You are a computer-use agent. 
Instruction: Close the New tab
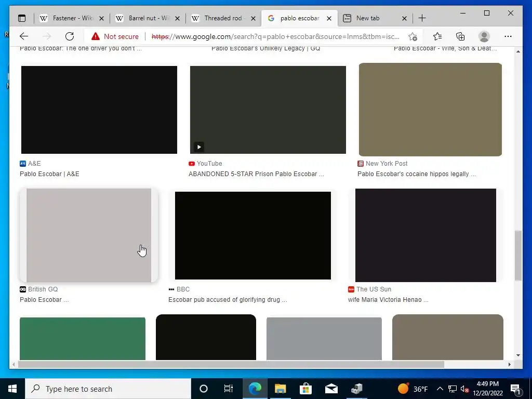(x=404, y=19)
